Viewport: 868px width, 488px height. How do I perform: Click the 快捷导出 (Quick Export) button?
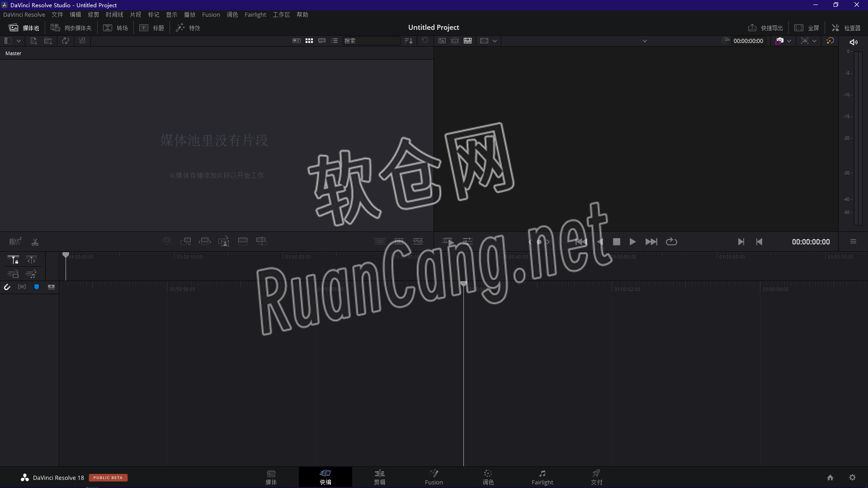coord(765,28)
